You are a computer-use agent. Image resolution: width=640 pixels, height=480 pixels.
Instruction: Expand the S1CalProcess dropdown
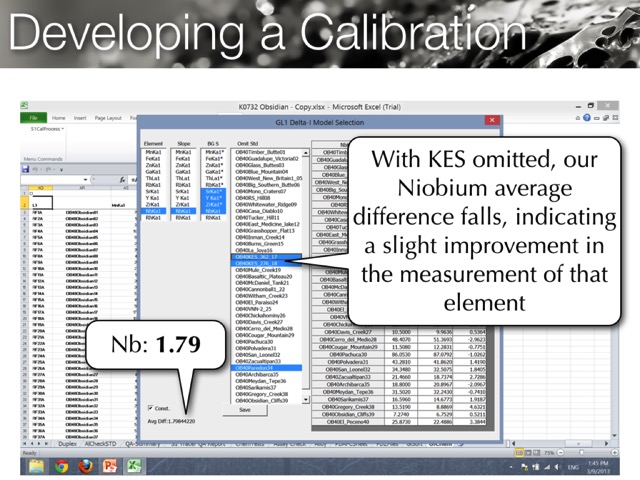(x=64, y=129)
